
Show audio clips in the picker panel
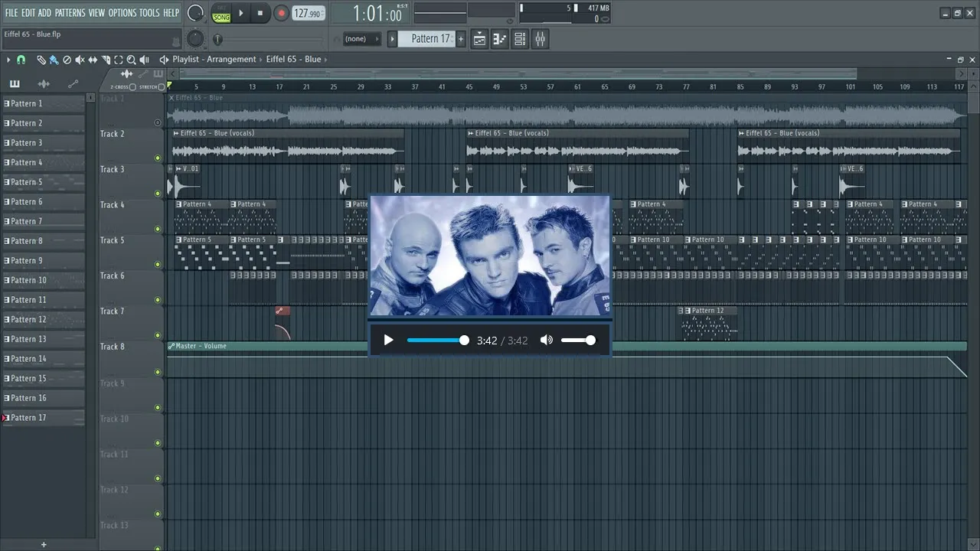pos(44,83)
